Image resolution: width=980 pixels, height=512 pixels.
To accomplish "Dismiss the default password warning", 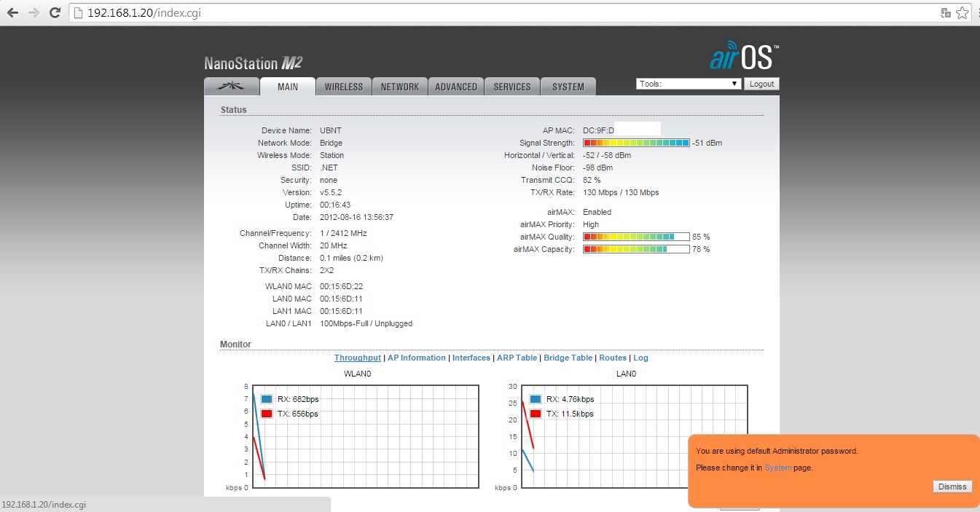I will click(x=952, y=487).
